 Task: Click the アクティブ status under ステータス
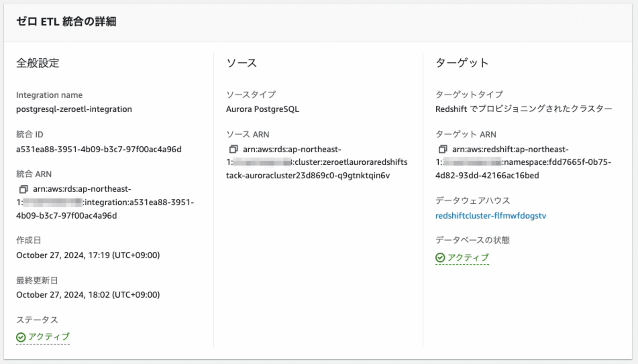tap(43, 337)
